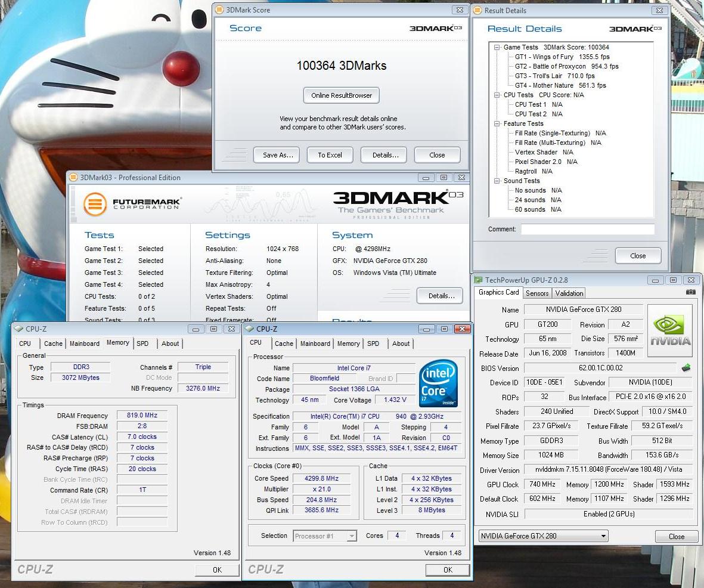Select GT2 - Battle of Proxycon result row
This screenshot has height=588, width=704.
point(566,66)
